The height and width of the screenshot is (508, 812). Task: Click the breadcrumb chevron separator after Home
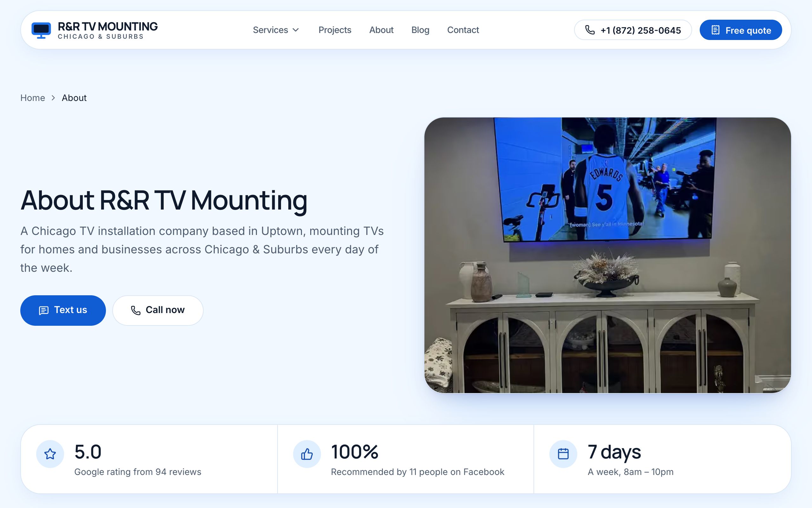coord(53,98)
